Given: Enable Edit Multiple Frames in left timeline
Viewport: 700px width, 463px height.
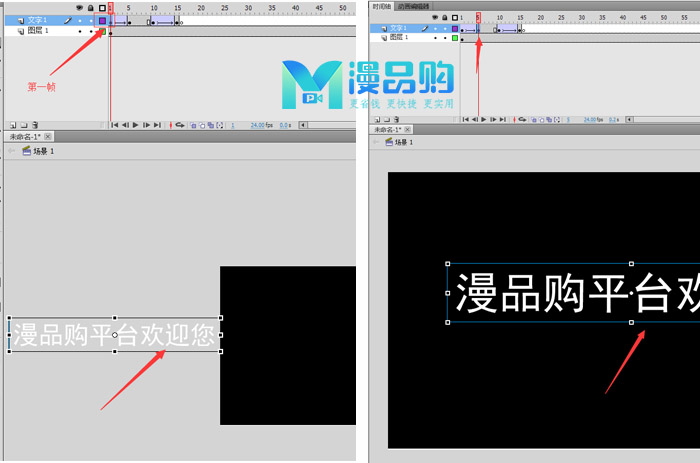Looking at the screenshot, I should pyautogui.click(x=211, y=125).
